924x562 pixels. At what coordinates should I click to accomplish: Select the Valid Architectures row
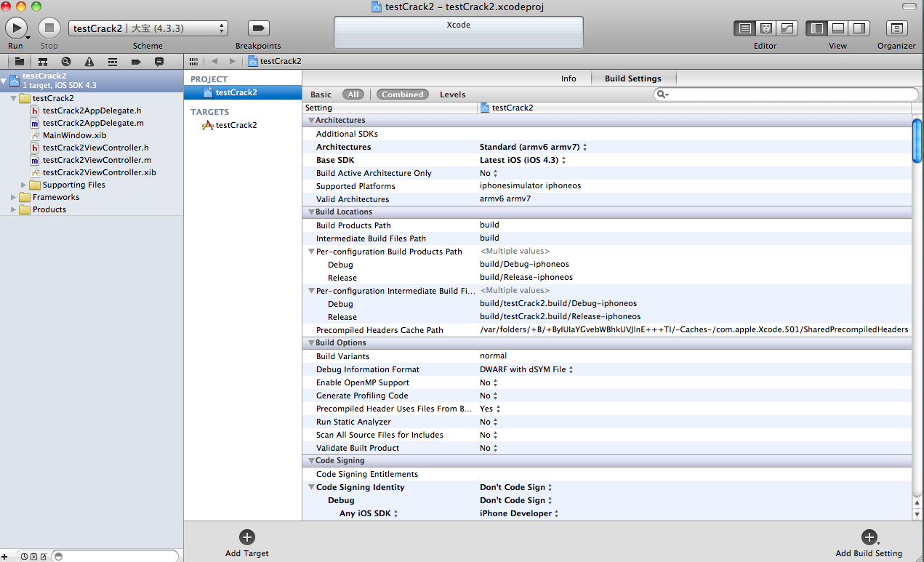[607, 199]
